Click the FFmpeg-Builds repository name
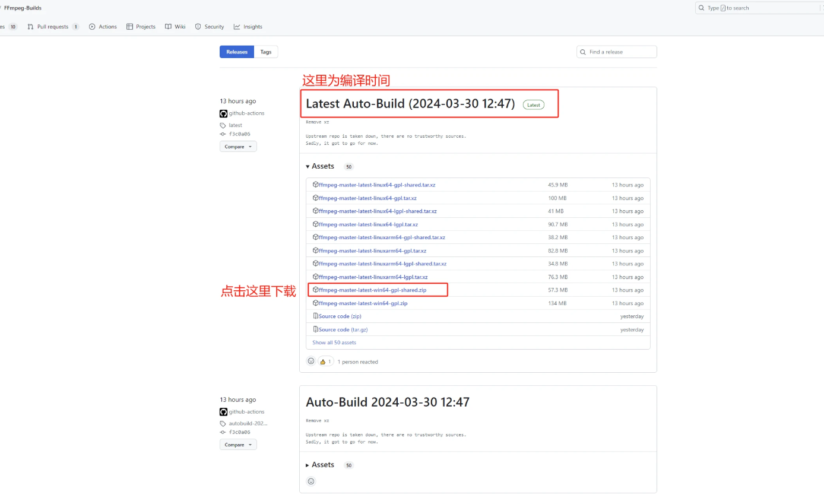The image size is (824, 504). tap(23, 8)
